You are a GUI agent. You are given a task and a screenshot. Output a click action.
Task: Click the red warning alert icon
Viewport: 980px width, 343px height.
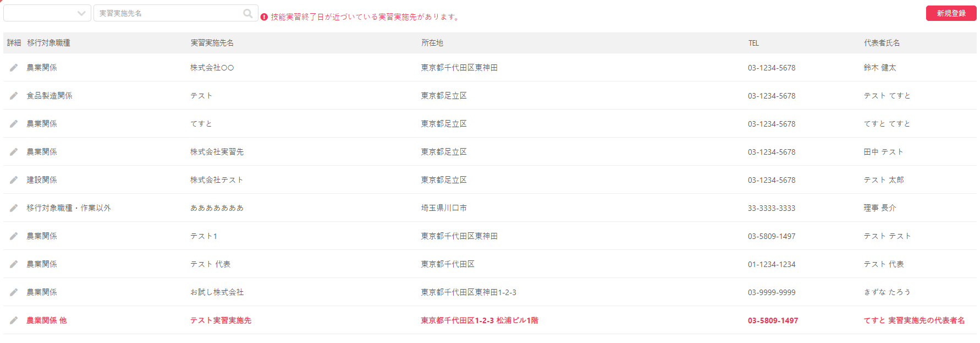click(x=264, y=17)
